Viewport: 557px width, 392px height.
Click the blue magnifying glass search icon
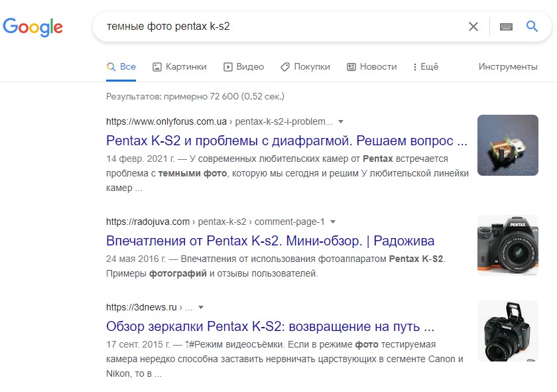pyautogui.click(x=532, y=27)
